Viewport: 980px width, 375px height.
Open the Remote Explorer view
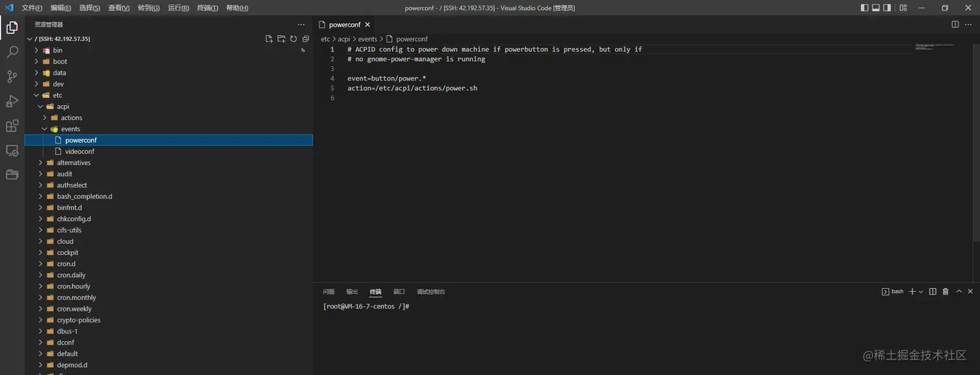(x=12, y=151)
